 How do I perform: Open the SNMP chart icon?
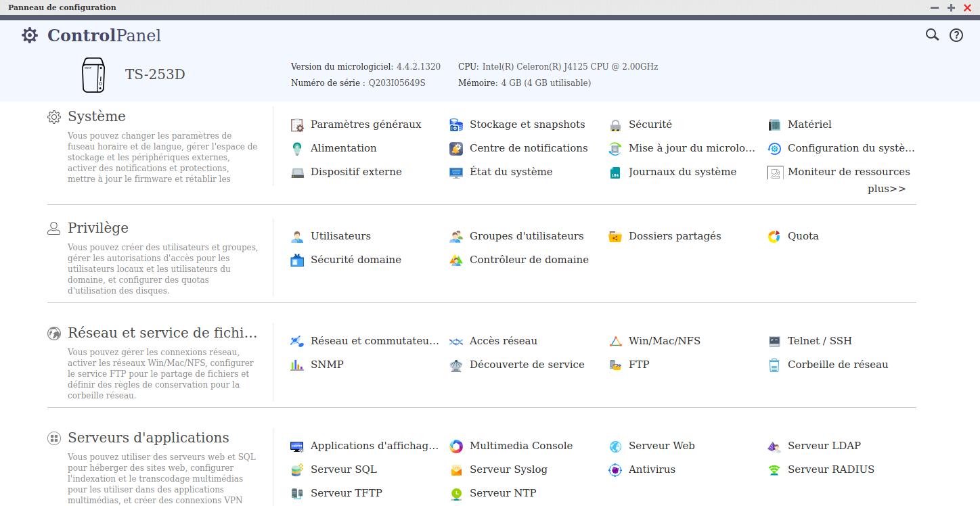[x=297, y=365]
